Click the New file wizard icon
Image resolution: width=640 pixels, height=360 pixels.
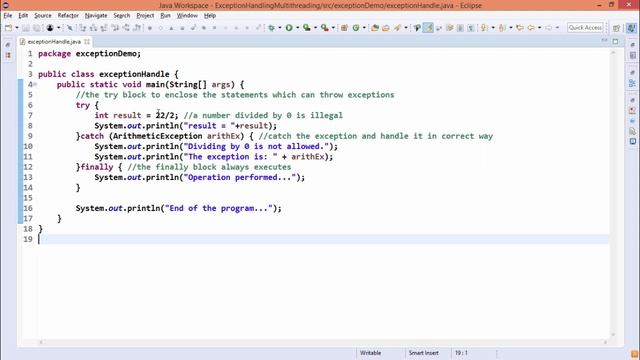tap(8, 28)
